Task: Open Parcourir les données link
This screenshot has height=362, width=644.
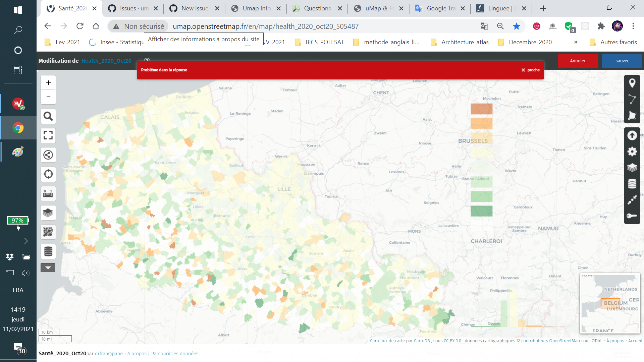Action: 175,354
